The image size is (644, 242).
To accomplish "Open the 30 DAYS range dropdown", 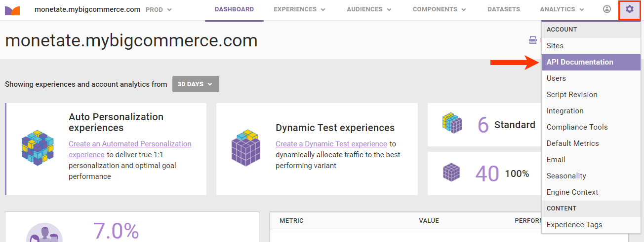I will click(x=196, y=84).
